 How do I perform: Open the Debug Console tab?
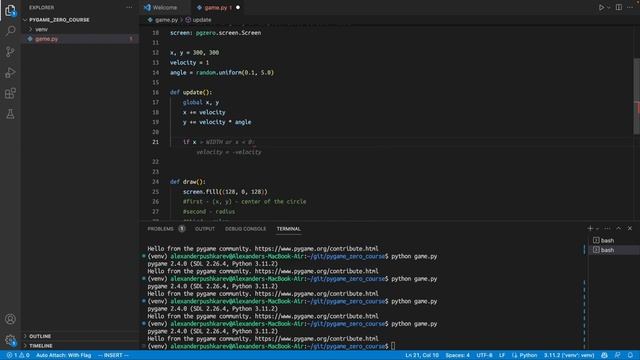[245, 229]
